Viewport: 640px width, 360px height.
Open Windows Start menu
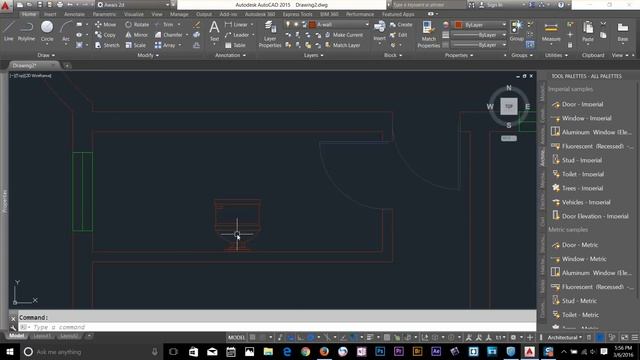pos(9,351)
